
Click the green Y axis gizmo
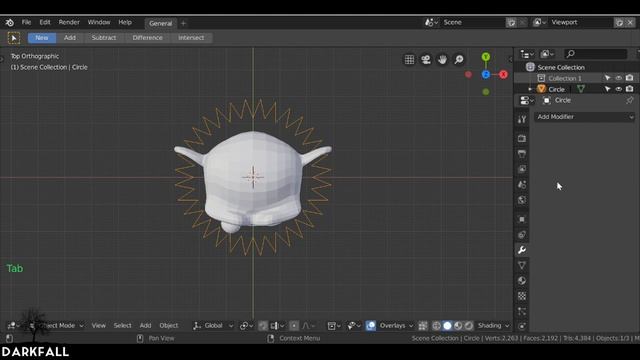point(486,57)
